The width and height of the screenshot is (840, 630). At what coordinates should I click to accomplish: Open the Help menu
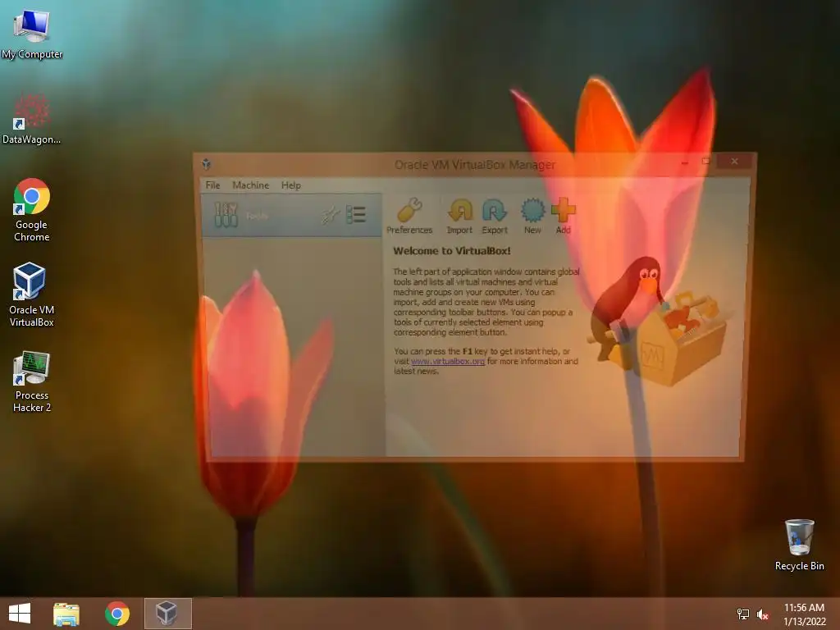(x=291, y=185)
